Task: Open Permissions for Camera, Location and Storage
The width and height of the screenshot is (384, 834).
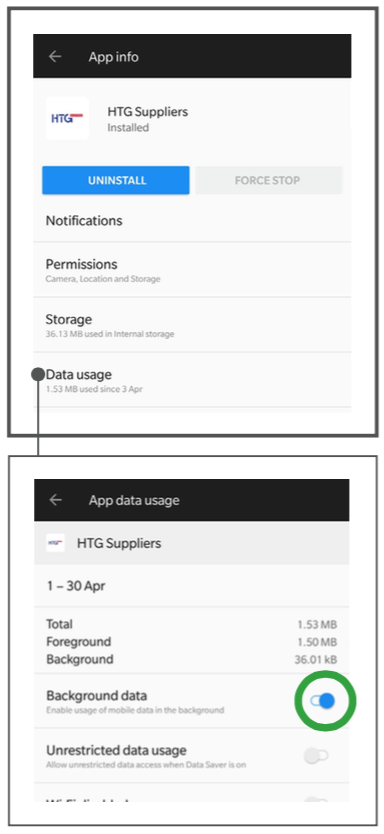Action: pyautogui.click(x=192, y=270)
